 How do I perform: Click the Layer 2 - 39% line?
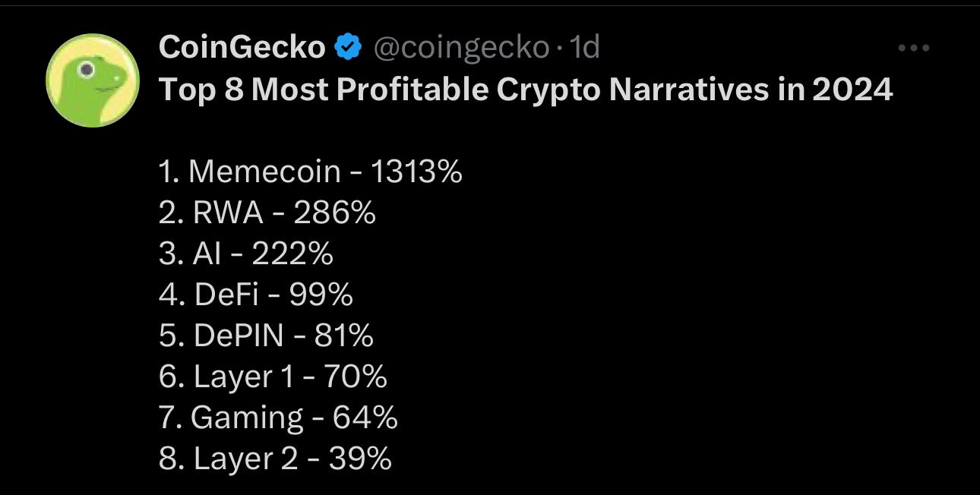(276, 459)
